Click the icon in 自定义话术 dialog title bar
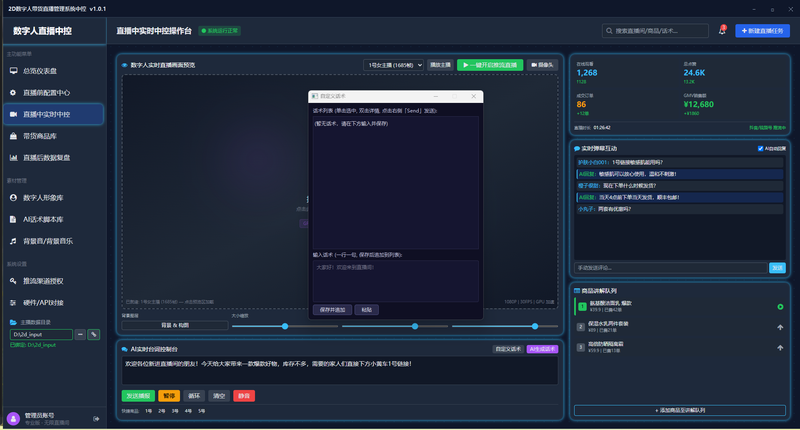 [x=315, y=96]
